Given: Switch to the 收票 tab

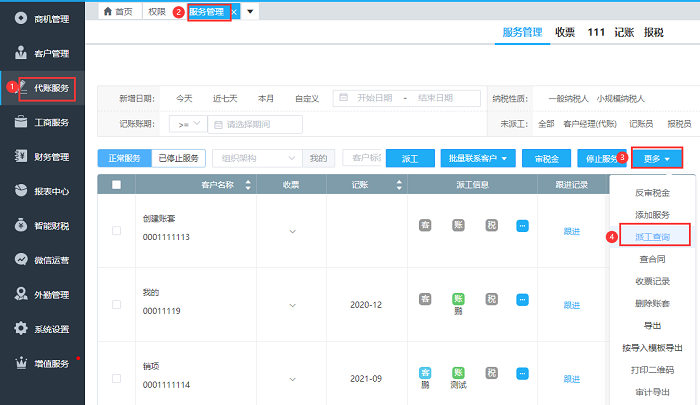Looking at the screenshot, I should 565,32.
